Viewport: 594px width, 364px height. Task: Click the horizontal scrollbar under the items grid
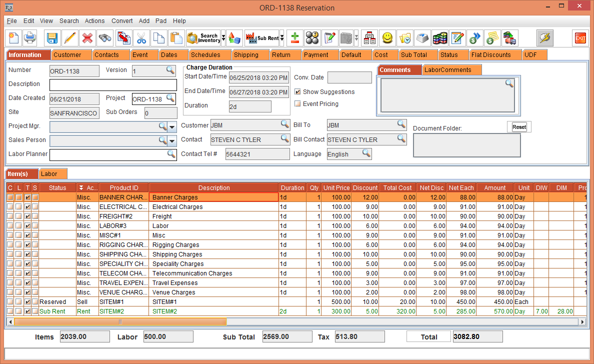[x=120, y=322]
